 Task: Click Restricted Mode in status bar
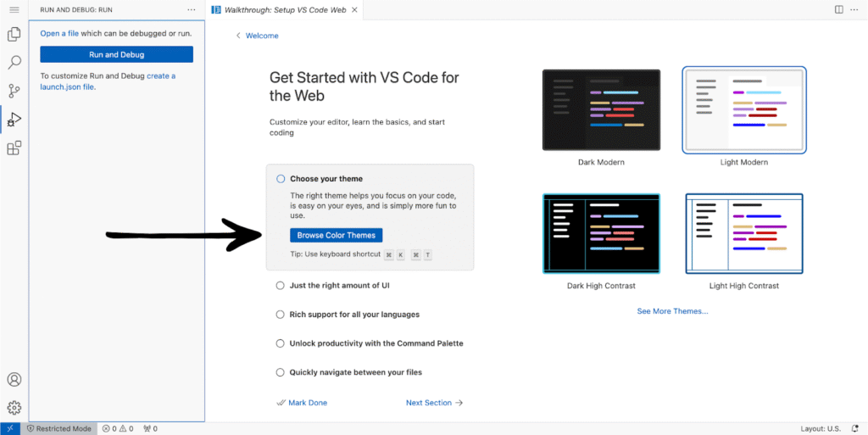[59, 428]
